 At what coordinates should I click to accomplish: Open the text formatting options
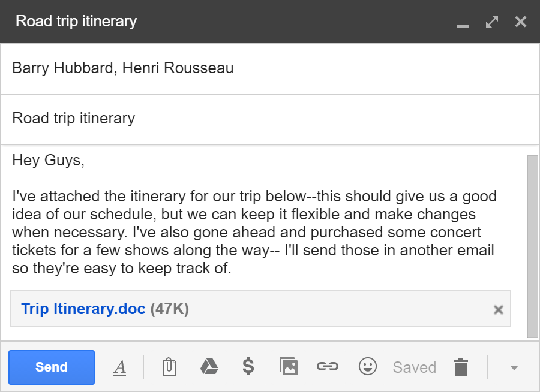point(119,367)
